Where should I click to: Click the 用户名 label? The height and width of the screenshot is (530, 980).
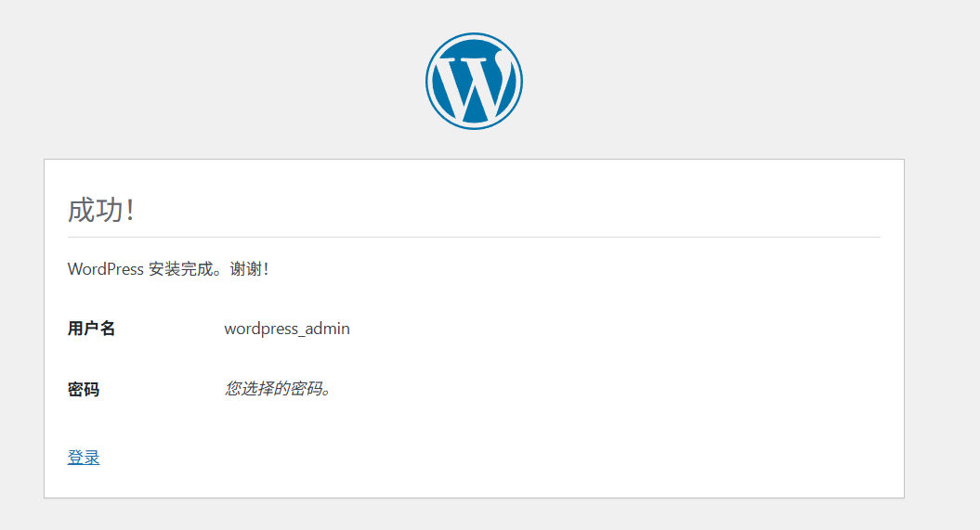[91, 329]
